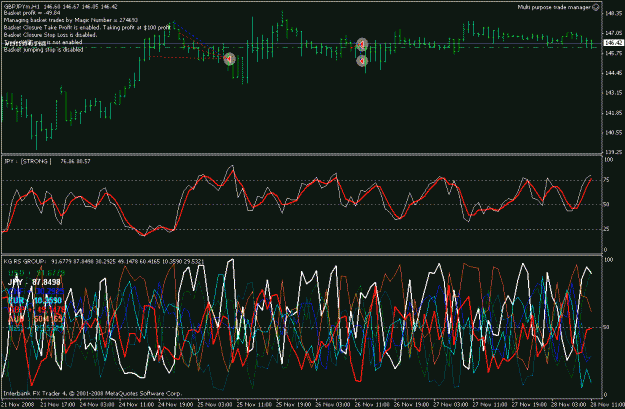The image size is (625, 409).
Task: Click the smiley icon beside Multi purpose trade manager
Action: pos(596,7)
